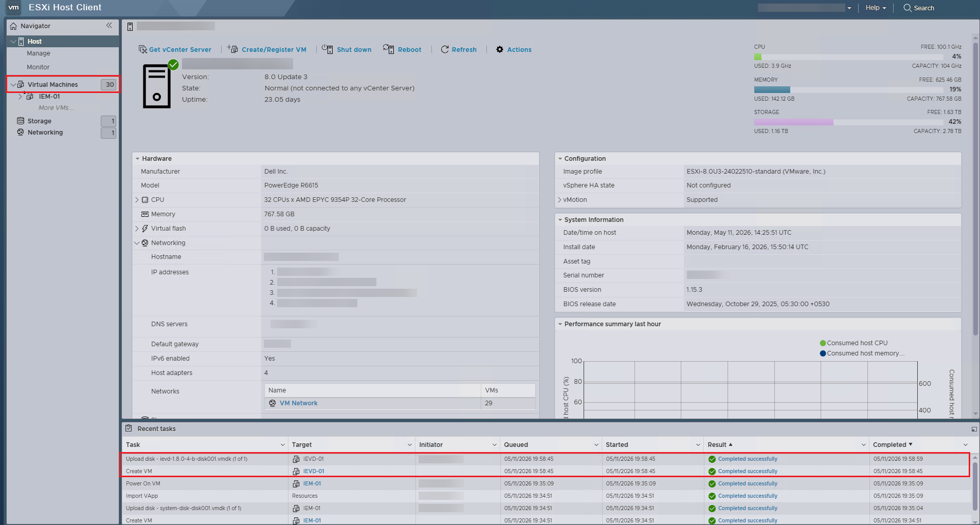Select Storage in the navigator
Screen dimensions: 980x525
(x=40, y=121)
